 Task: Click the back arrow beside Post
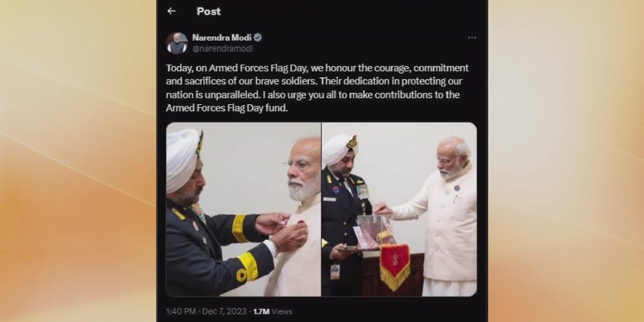point(171,11)
